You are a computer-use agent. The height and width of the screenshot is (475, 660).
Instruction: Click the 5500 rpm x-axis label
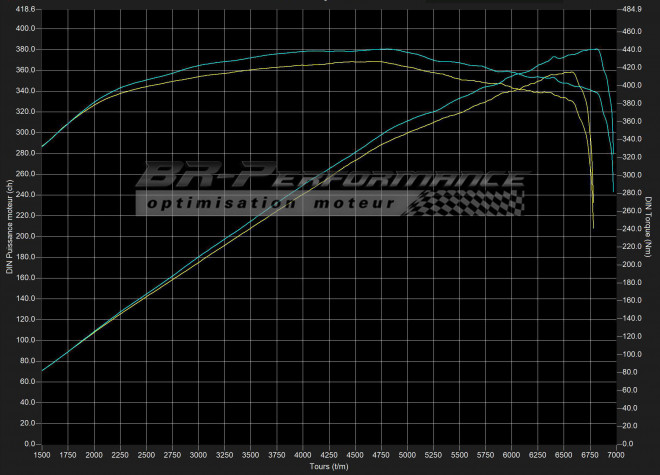coord(460,454)
